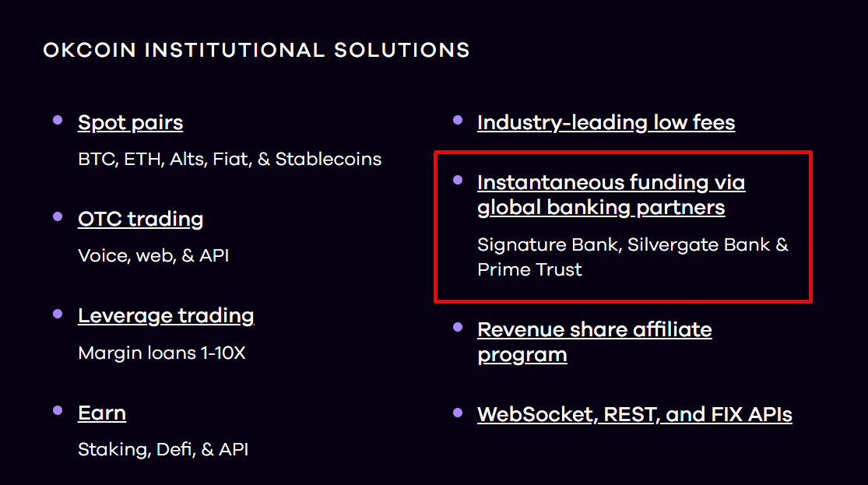868x485 pixels.
Task: Click the OKCOIN INSTITUTIONAL SOLUTIONS heading
Action: (x=256, y=51)
